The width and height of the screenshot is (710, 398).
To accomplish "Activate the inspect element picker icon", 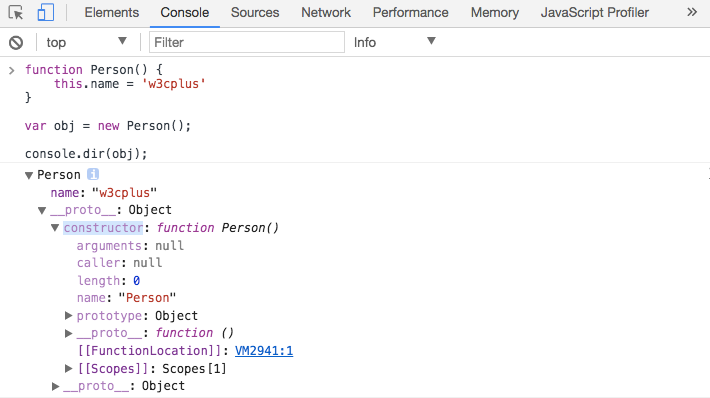I will (x=16, y=12).
